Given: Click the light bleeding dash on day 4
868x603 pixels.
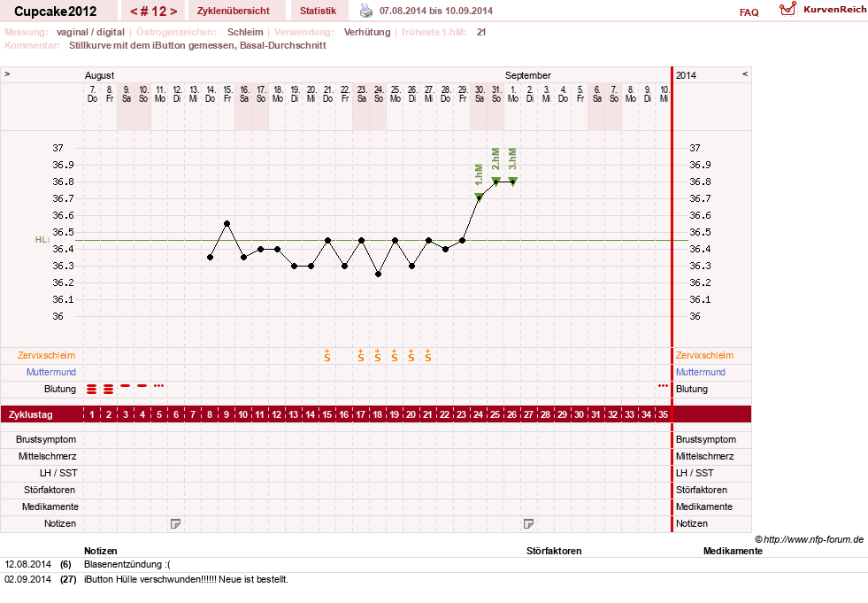Looking at the screenshot, I should pos(142,385).
